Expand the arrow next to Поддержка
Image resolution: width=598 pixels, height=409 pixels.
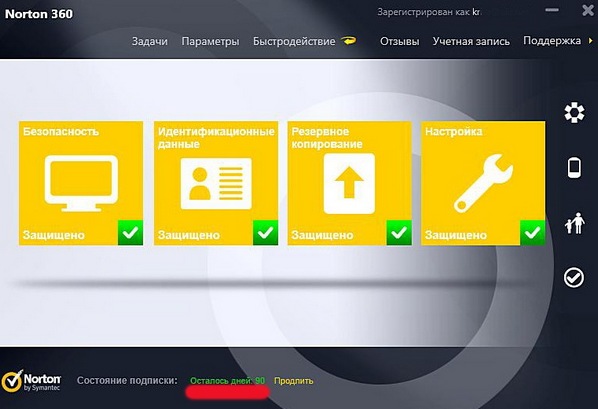click(590, 40)
